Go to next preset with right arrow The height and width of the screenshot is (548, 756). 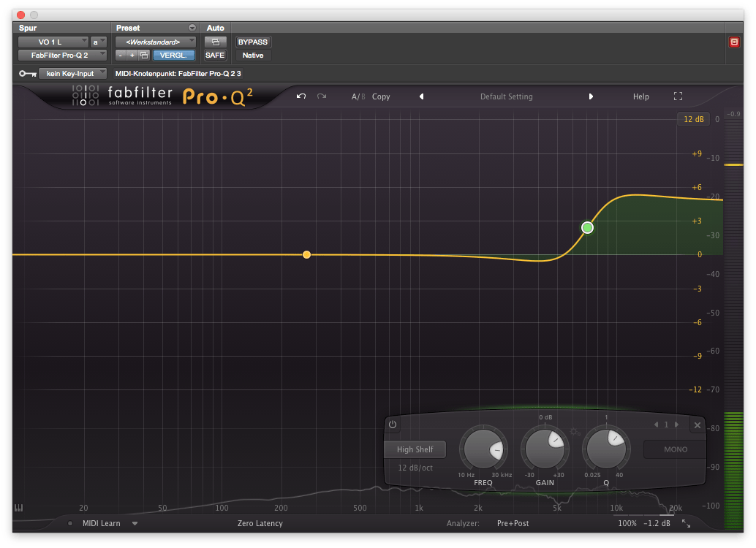click(591, 96)
